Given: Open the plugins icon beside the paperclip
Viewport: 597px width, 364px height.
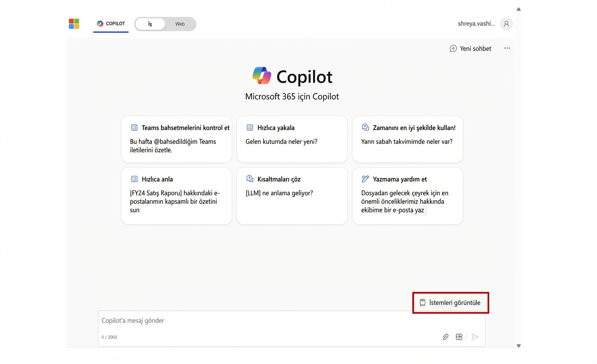Looking at the screenshot, I should tap(459, 337).
